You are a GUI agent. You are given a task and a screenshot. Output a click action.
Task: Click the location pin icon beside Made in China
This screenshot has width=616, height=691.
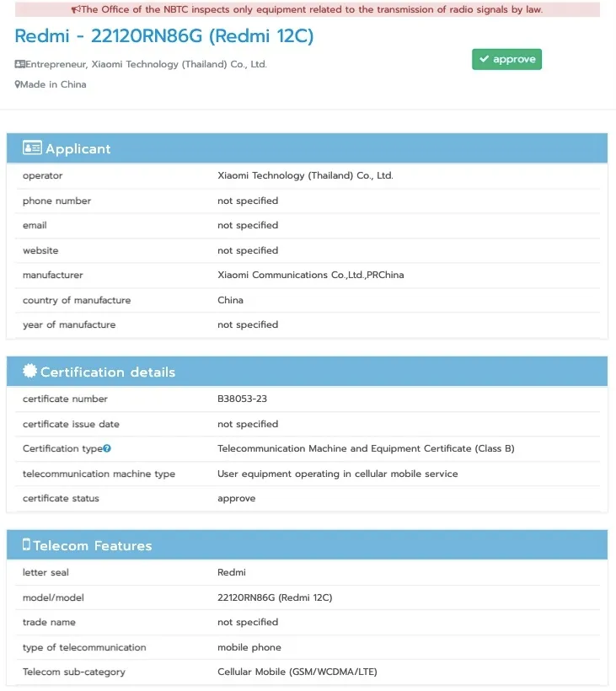coord(18,84)
